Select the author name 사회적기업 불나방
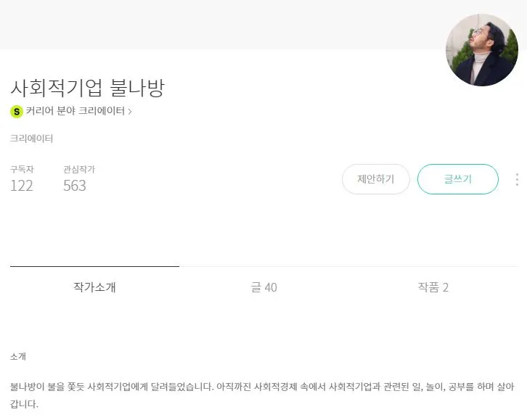This screenshot has width=527, height=420. click(x=87, y=88)
